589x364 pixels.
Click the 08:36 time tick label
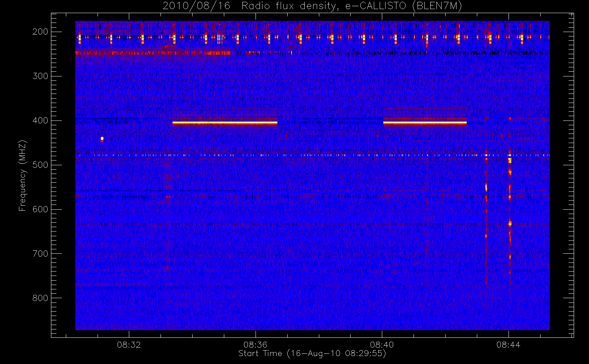tap(255, 345)
